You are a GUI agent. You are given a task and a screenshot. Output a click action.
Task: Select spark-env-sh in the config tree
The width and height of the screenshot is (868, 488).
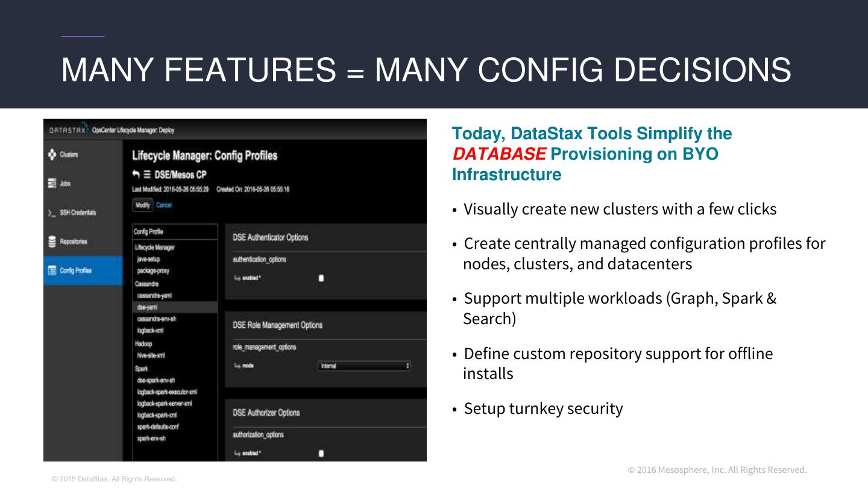[x=151, y=439]
